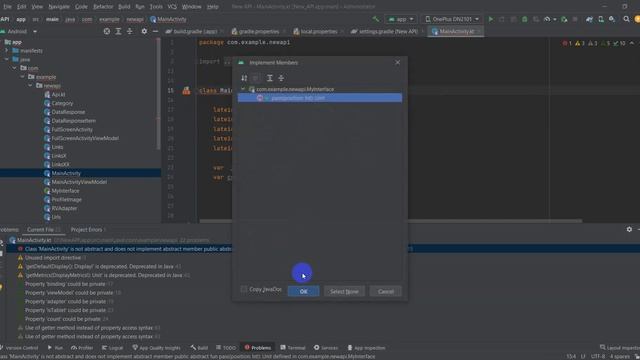Click Collapse All icon in Implement Members dialog

point(281,78)
